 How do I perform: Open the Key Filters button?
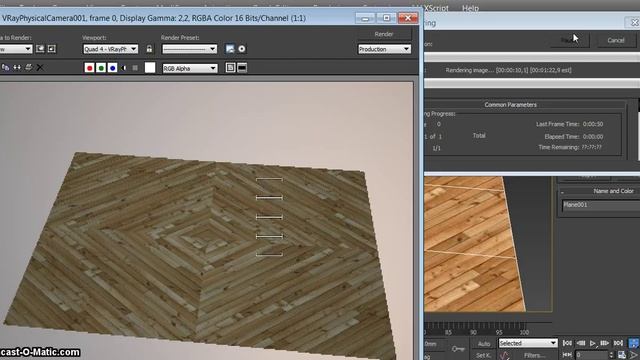(534, 355)
